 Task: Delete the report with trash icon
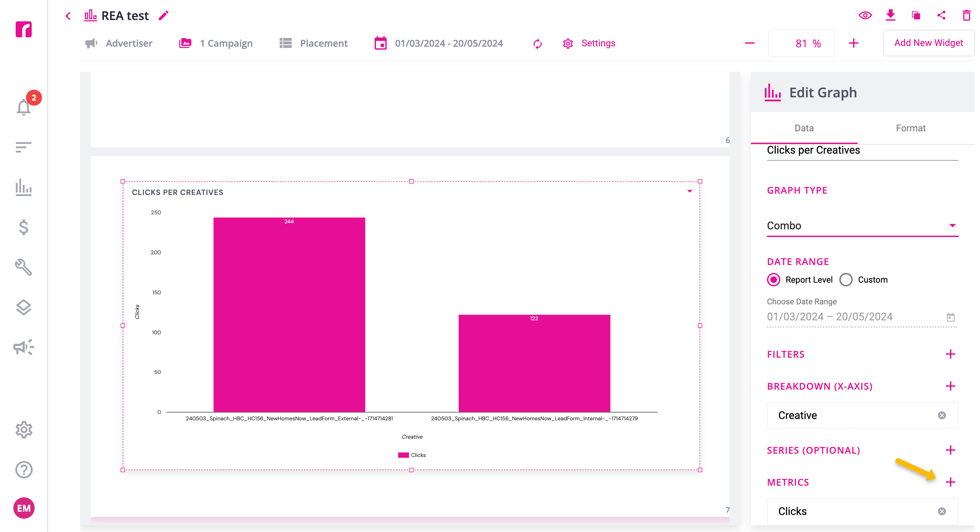coord(966,16)
